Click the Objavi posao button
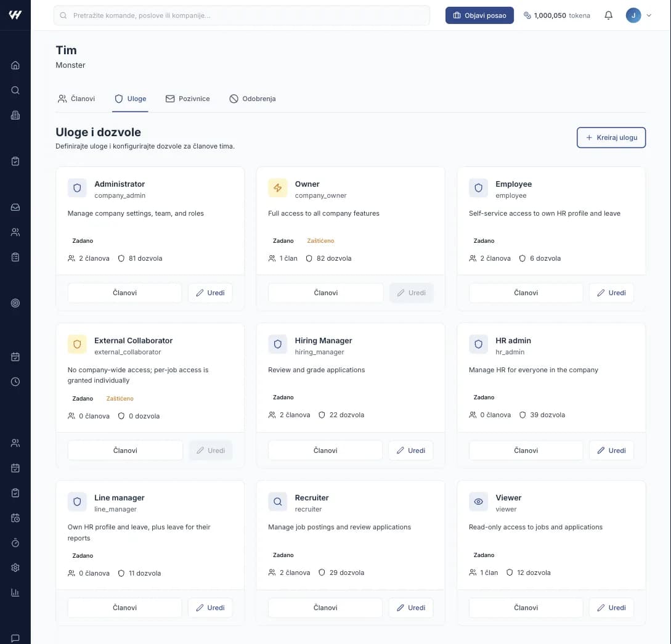 [479, 15]
